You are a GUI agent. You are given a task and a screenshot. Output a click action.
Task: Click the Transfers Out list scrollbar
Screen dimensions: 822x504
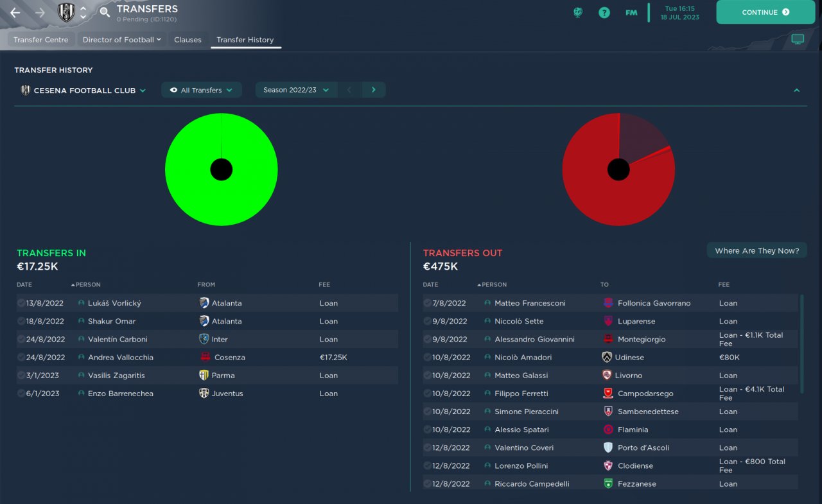point(803,343)
